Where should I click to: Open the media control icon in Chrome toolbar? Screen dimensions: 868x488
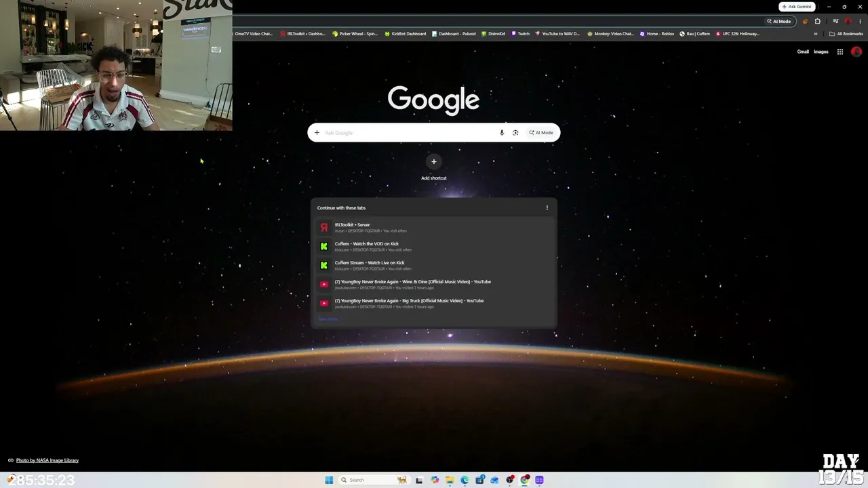click(835, 21)
